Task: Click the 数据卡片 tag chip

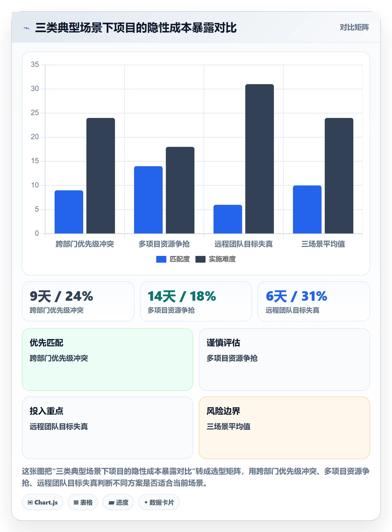Action: [x=159, y=502]
